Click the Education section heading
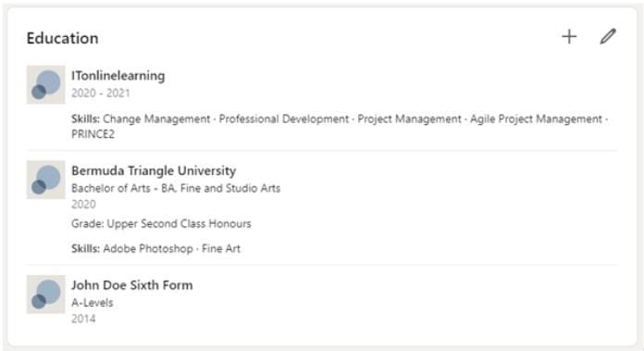 point(62,38)
